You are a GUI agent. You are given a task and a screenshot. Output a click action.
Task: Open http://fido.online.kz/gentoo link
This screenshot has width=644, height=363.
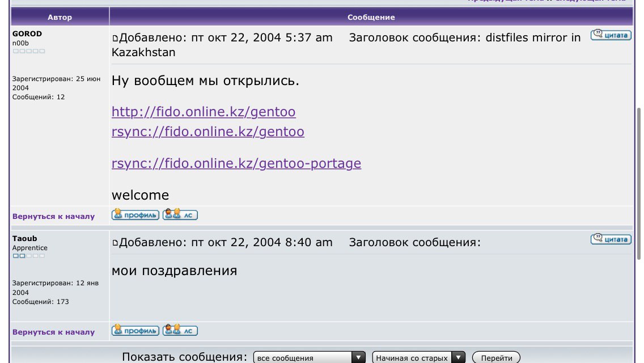click(204, 112)
